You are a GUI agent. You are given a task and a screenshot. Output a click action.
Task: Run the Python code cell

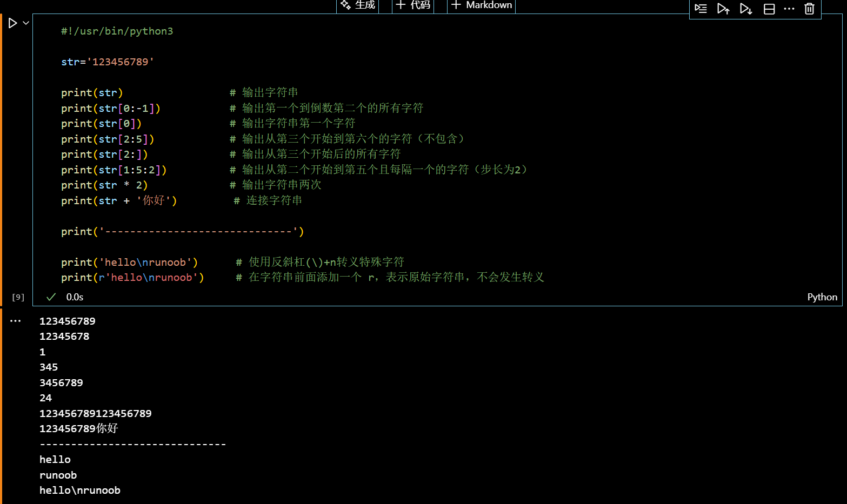(x=14, y=23)
